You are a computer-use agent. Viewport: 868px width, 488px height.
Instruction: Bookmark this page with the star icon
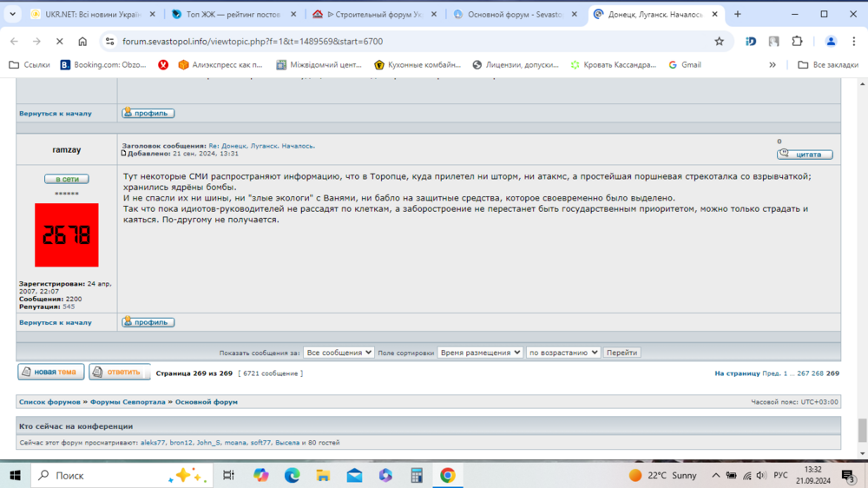719,42
